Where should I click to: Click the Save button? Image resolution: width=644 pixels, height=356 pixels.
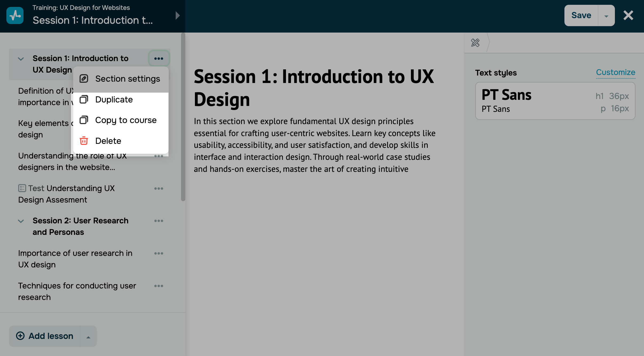[581, 15]
